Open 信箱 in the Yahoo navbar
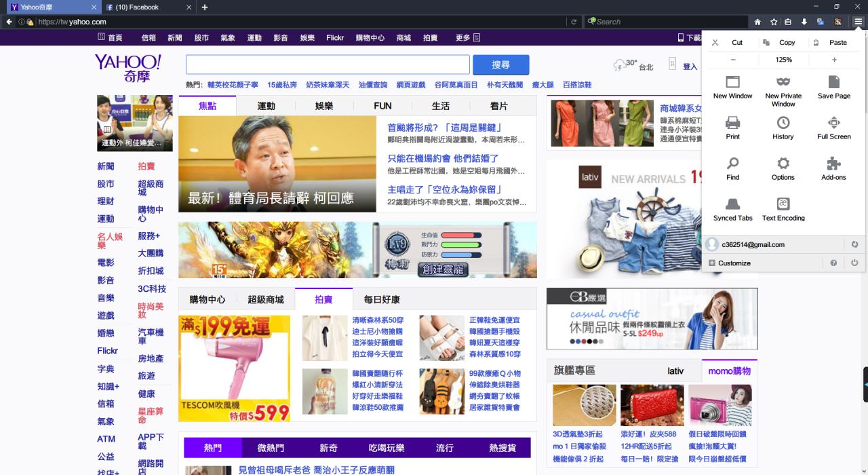 click(x=149, y=38)
